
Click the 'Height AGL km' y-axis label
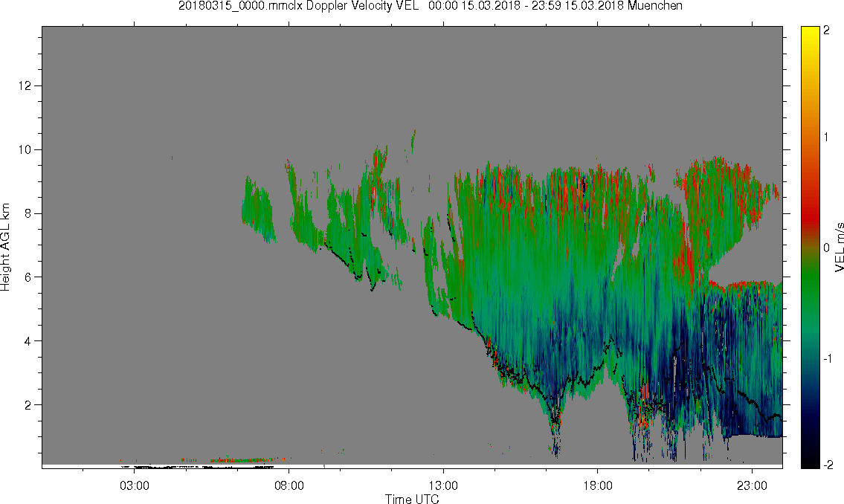point(5,248)
